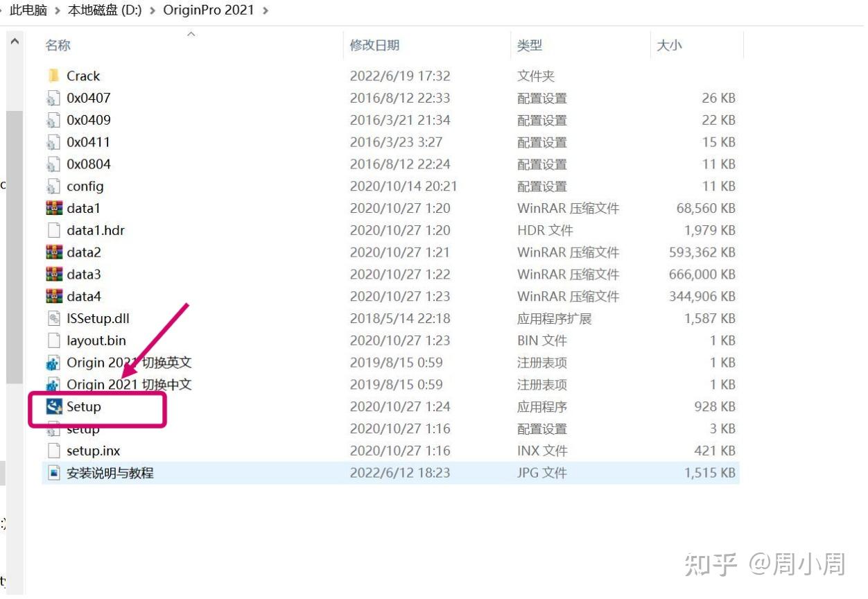
Task: Click the config settings file icon
Action: pyautogui.click(x=54, y=186)
